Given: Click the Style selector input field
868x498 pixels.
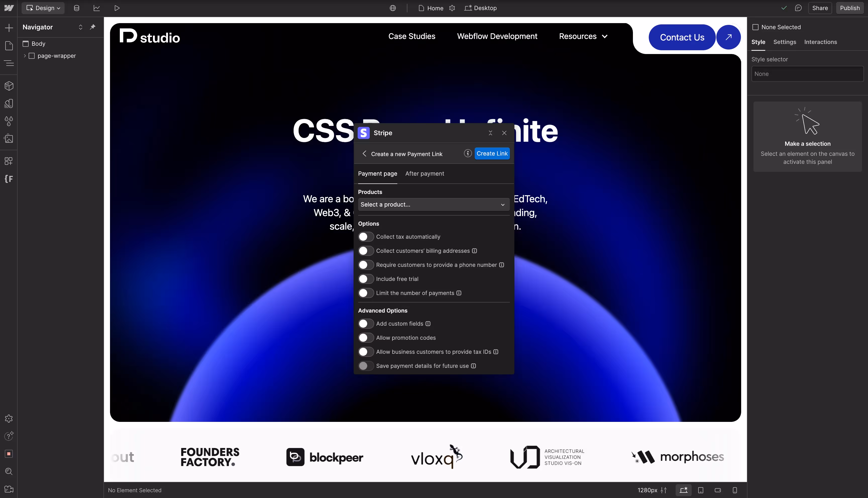Looking at the screenshot, I should point(807,74).
